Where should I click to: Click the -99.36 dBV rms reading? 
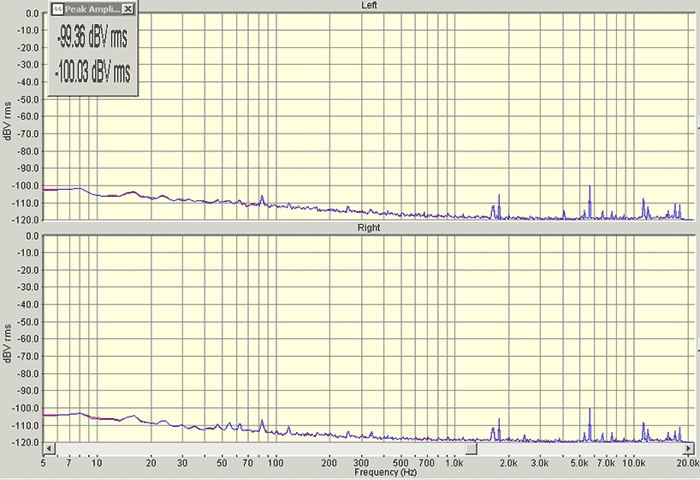pyautogui.click(x=92, y=38)
